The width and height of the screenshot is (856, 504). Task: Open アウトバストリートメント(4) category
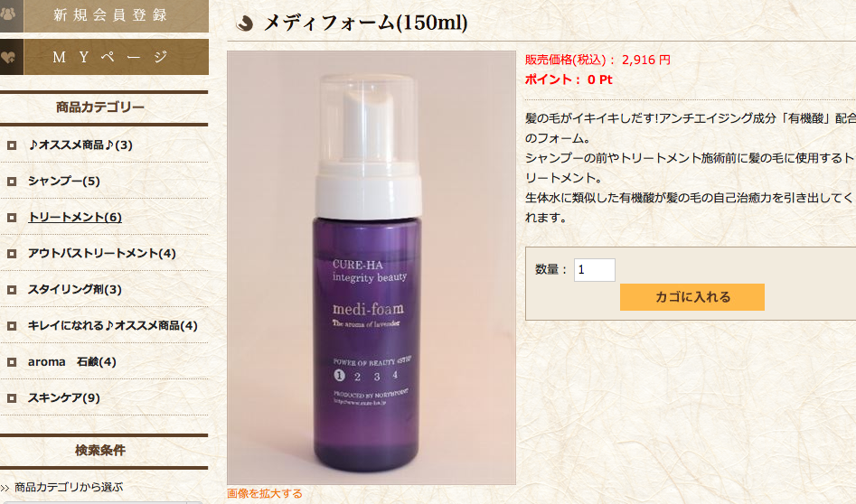102,253
